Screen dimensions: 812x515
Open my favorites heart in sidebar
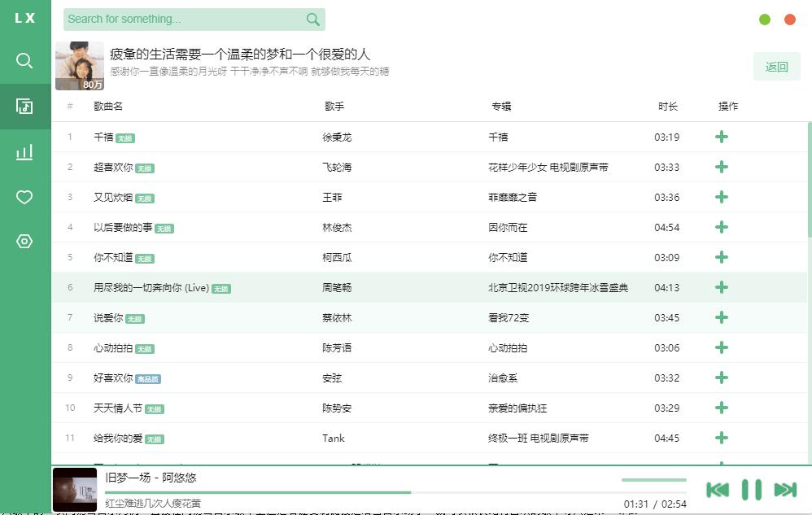tap(24, 197)
